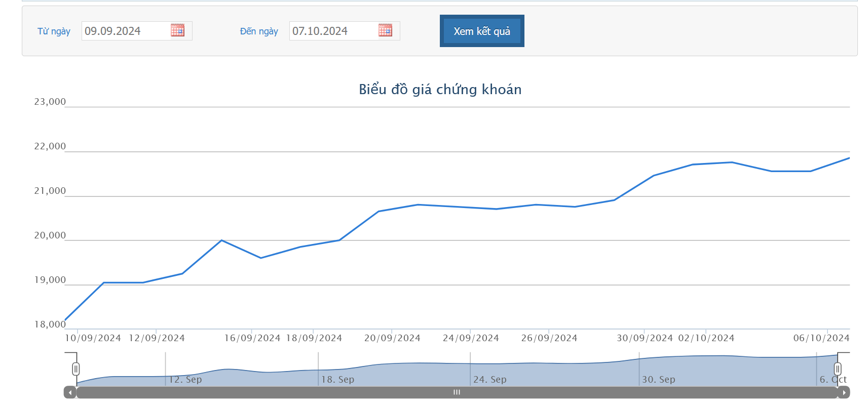This screenshot has width=868, height=410.
Task: Click the Đến ngày label
Action: pos(259,31)
